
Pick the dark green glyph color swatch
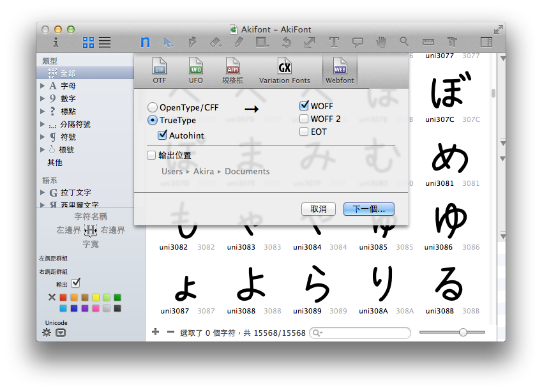(117, 298)
